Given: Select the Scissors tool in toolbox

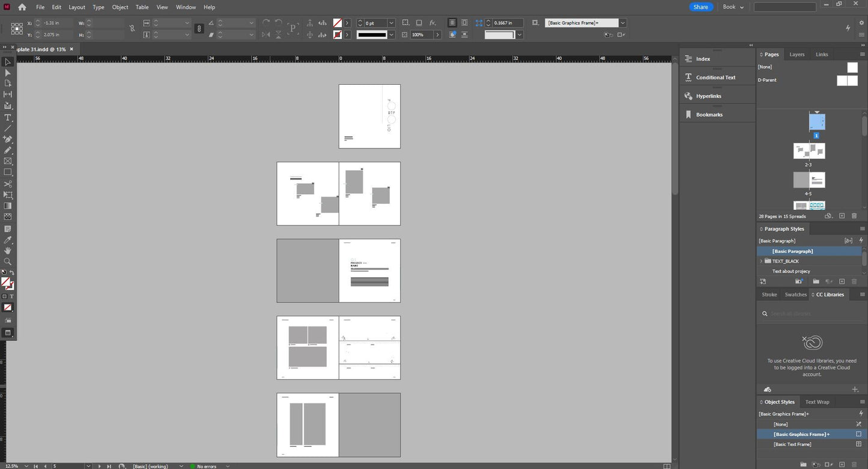Looking at the screenshot, I should click(x=8, y=184).
